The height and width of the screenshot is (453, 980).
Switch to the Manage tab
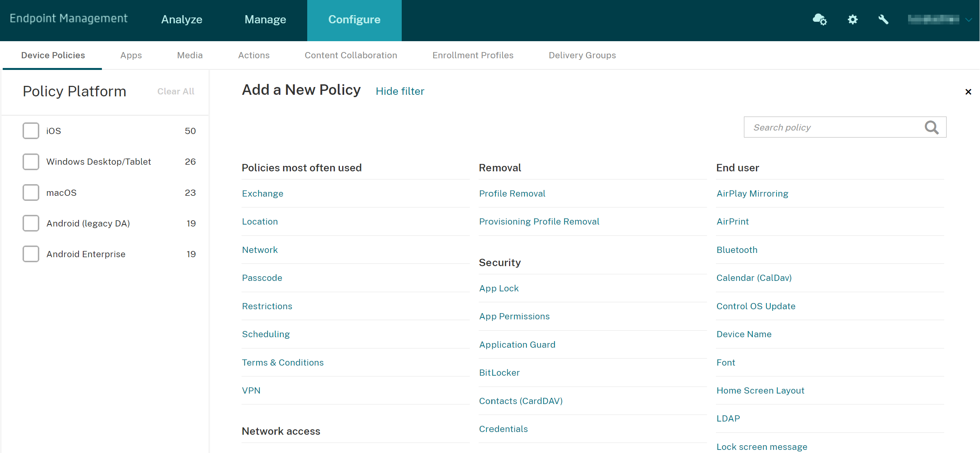(265, 19)
